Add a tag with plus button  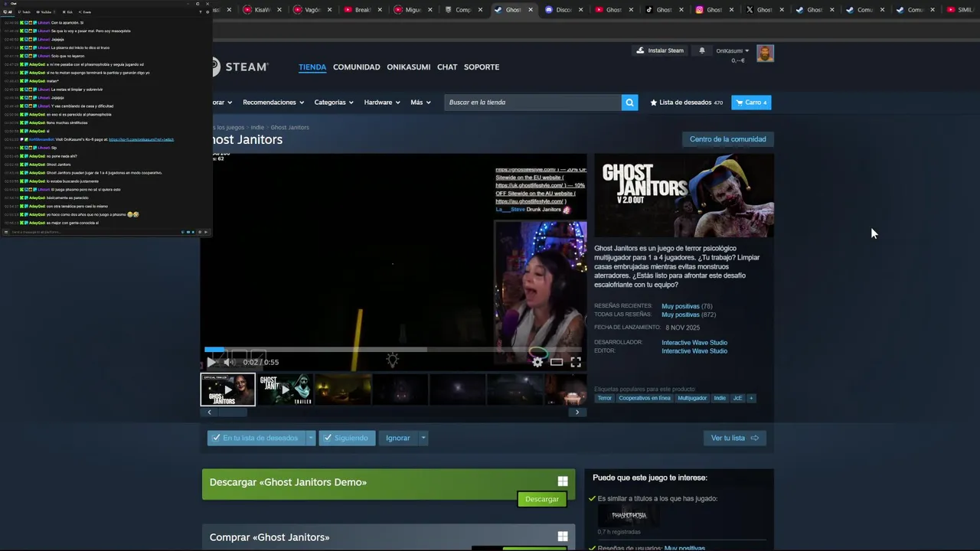point(751,398)
